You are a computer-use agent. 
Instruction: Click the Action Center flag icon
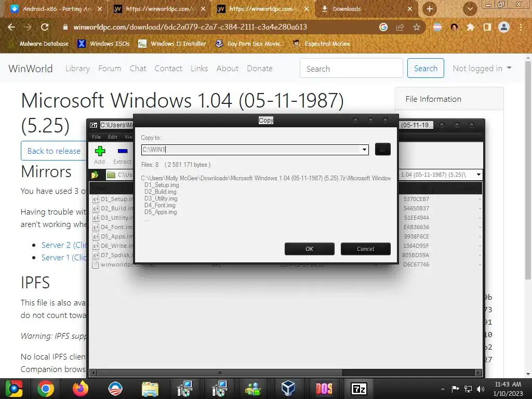click(x=455, y=389)
